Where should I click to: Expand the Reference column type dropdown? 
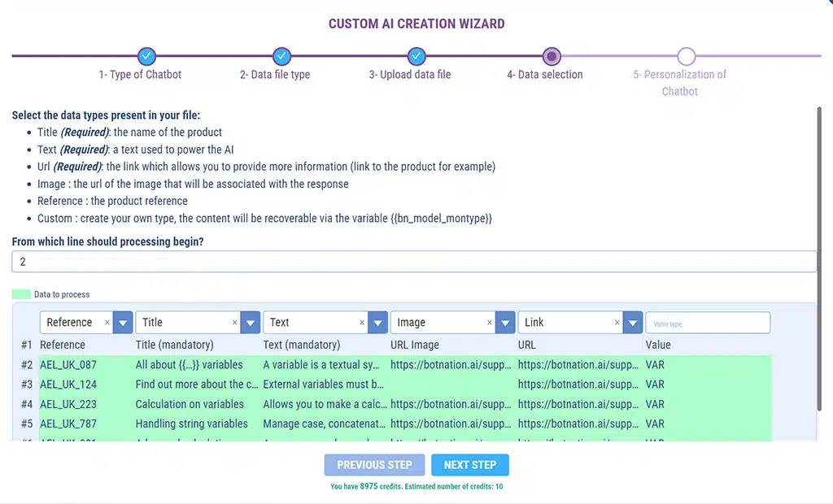tap(123, 323)
